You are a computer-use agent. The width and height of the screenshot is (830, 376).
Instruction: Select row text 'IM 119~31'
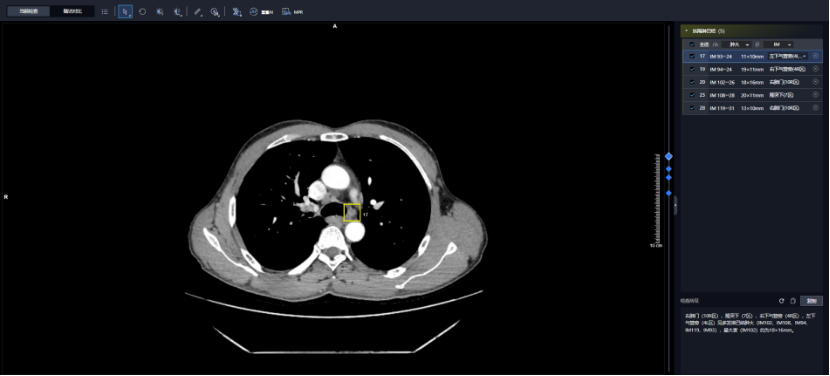point(722,108)
